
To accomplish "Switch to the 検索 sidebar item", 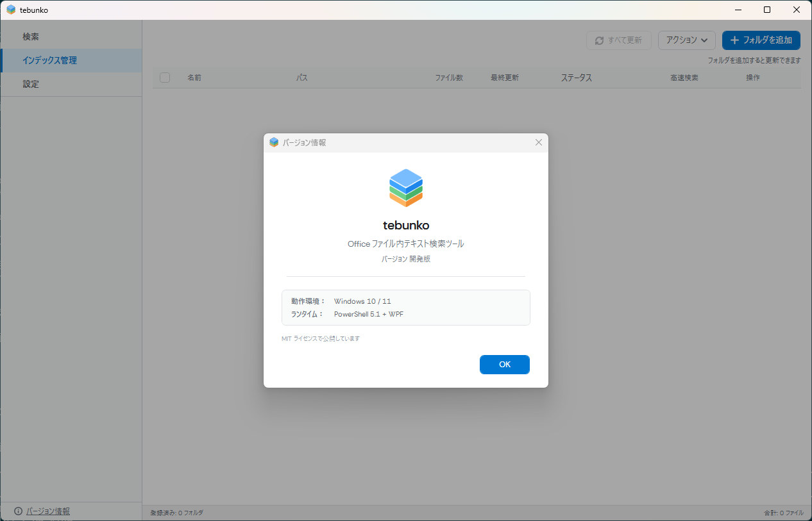I will [71, 37].
